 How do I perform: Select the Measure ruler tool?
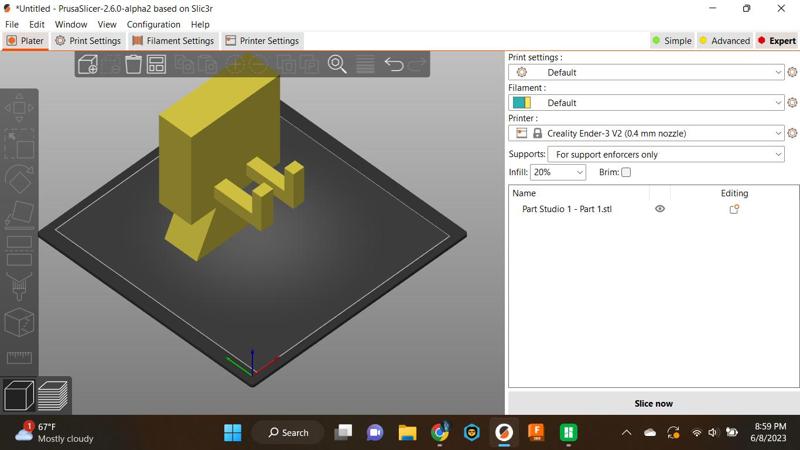click(19, 358)
